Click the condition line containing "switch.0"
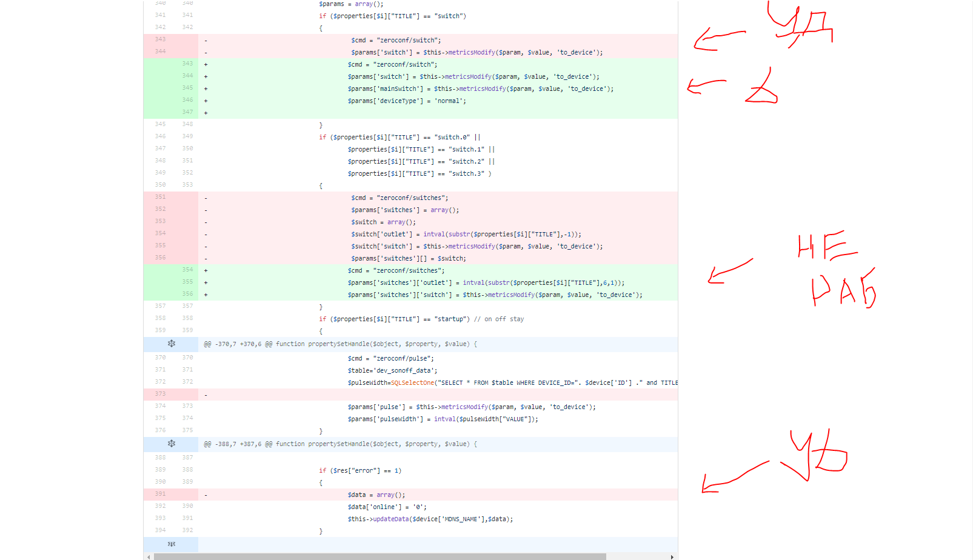Screen dimensions: 973x560 400,138
